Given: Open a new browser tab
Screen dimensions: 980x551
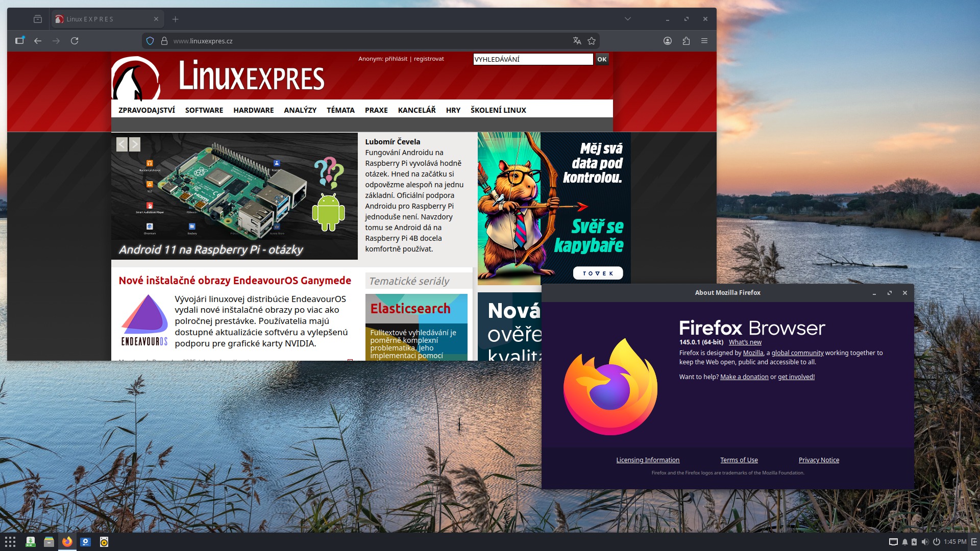Looking at the screenshot, I should [175, 19].
